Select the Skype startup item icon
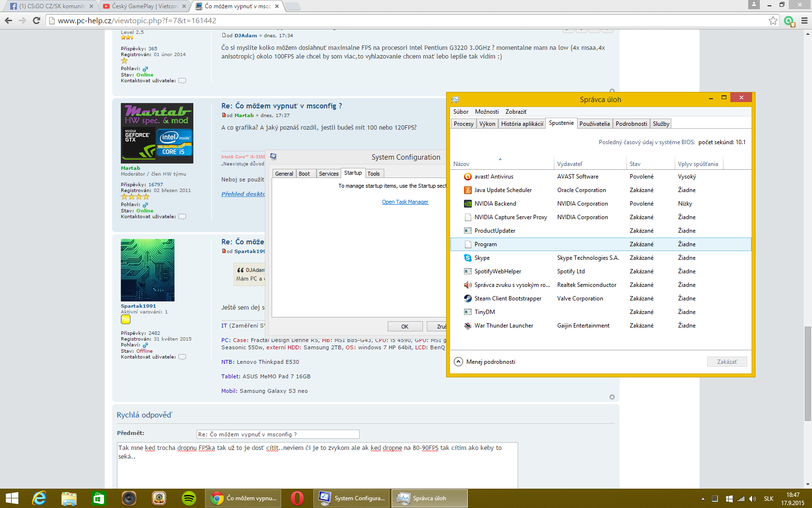The image size is (812, 508). 467,258
